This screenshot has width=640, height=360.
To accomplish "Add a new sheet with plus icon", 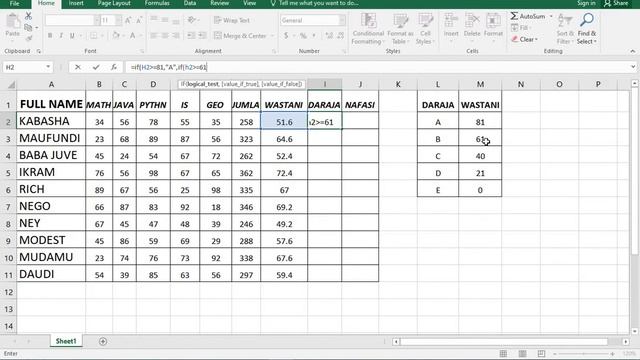I will point(103,341).
